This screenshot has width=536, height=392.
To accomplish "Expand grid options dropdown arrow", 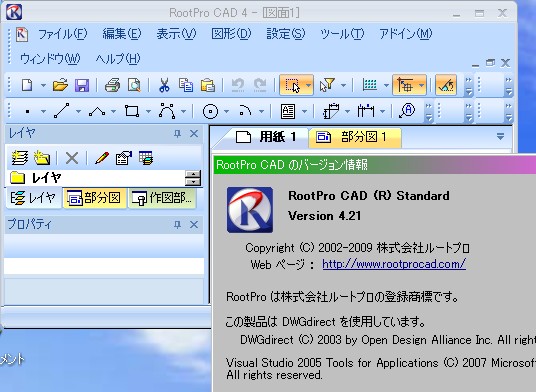I will [x=386, y=85].
